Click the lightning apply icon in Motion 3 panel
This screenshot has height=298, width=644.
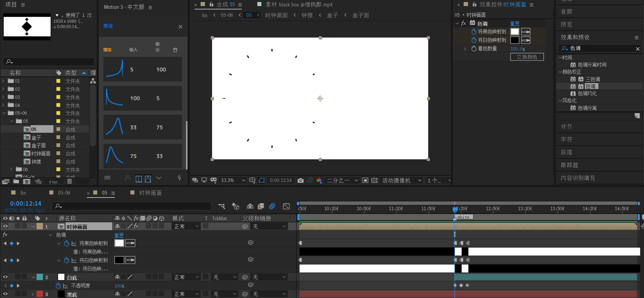179,178
